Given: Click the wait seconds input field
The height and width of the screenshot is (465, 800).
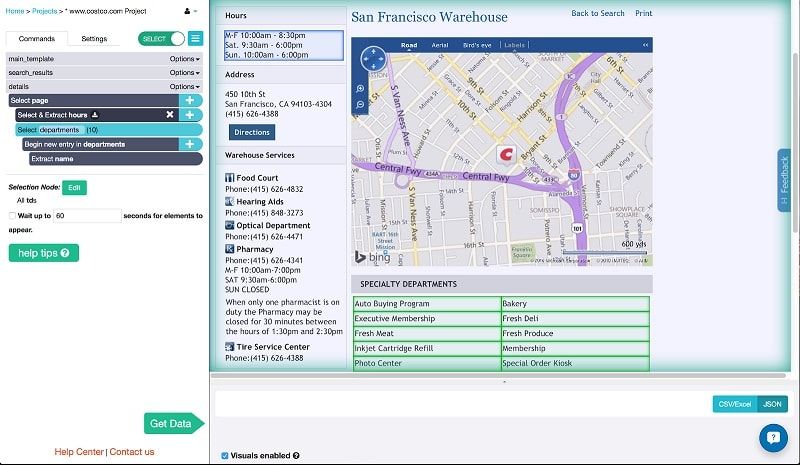Looking at the screenshot, I should point(87,216).
